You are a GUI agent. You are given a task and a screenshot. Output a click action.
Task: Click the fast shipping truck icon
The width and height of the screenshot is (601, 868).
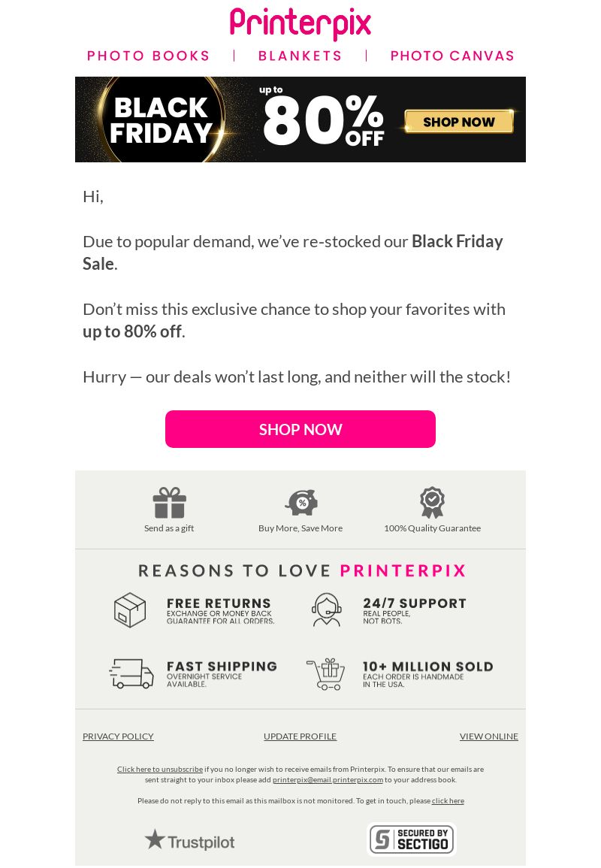[x=131, y=673]
